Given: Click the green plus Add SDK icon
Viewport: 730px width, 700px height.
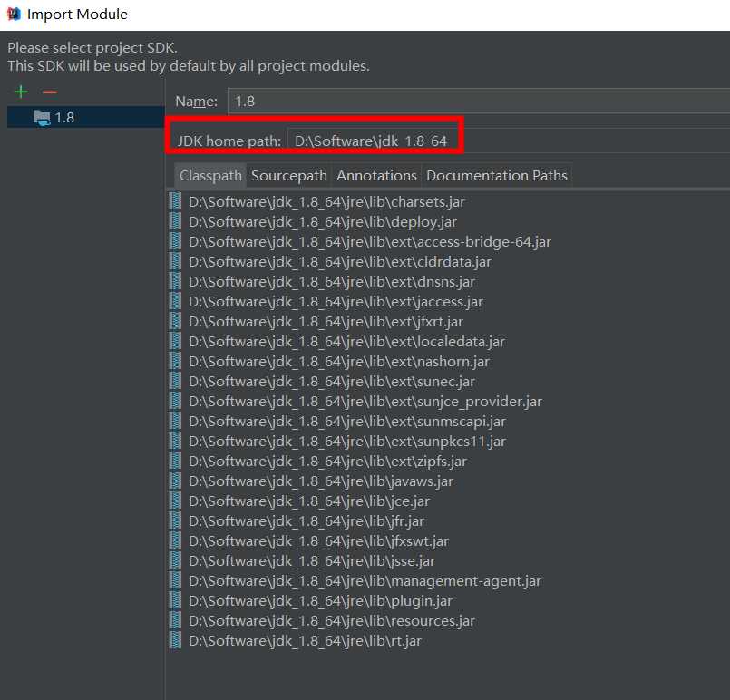Looking at the screenshot, I should click(21, 92).
